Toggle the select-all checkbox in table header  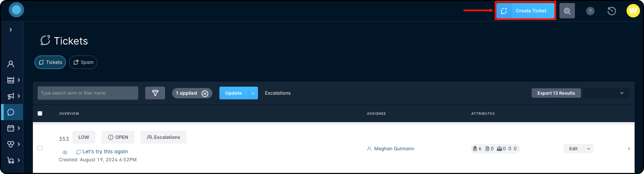[40, 113]
